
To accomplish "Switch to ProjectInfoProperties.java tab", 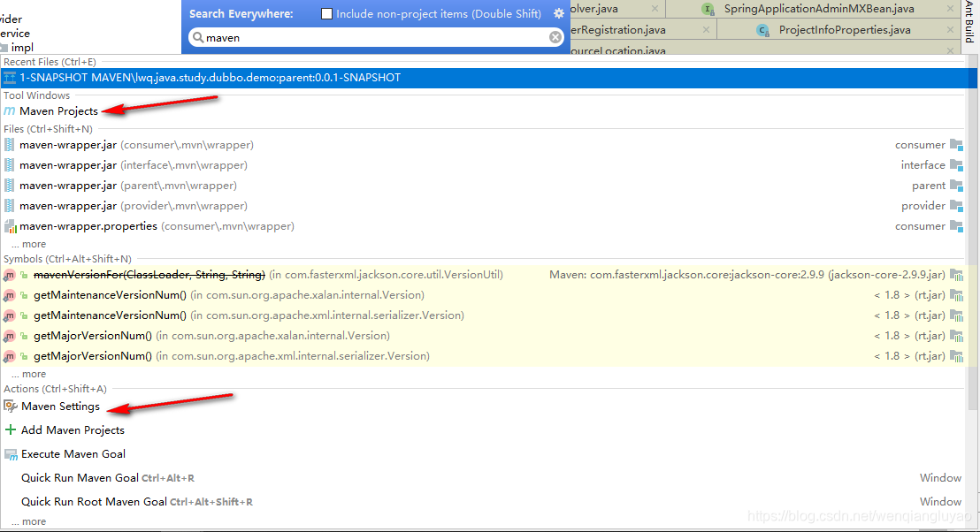I will 845,30.
